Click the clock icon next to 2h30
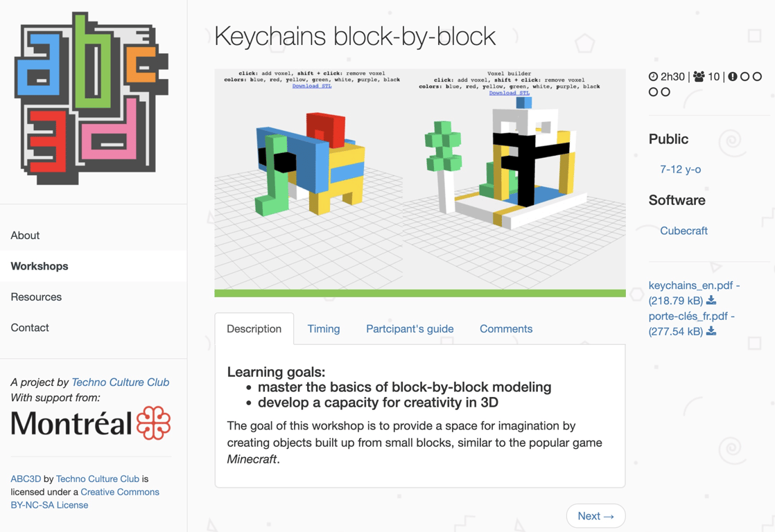This screenshot has height=532, width=775. click(653, 76)
